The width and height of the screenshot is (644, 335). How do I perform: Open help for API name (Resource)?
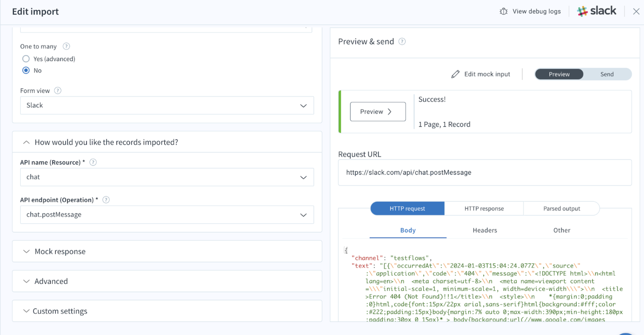[x=93, y=162]
